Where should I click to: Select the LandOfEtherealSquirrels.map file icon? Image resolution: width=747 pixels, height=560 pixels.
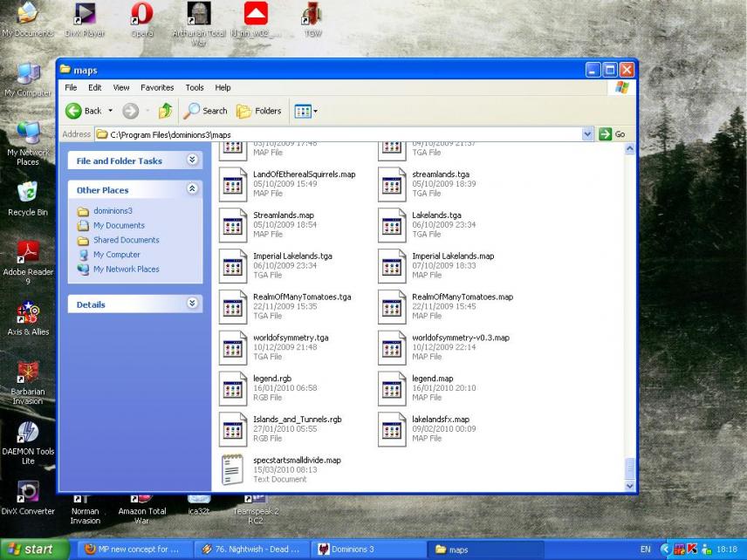tap(233, 184)
